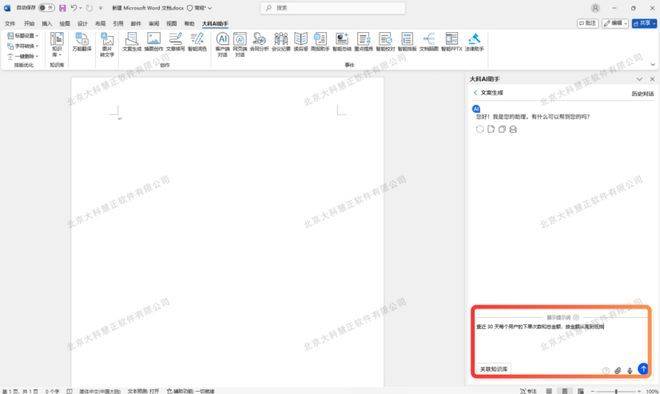The height and width of the screenshot is (394, 660).
Task: Click the zoom out minus button
Action: pos(593,391)
